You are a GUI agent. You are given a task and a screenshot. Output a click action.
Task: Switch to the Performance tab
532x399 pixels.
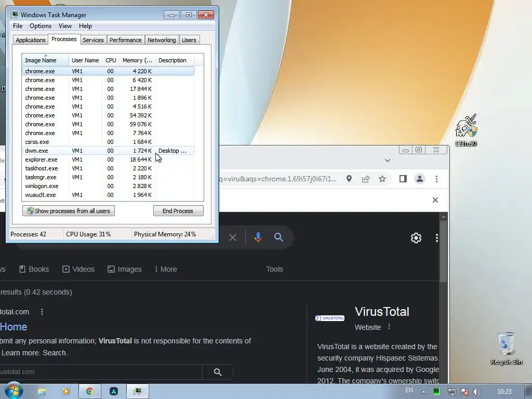[x=125, y=39]
